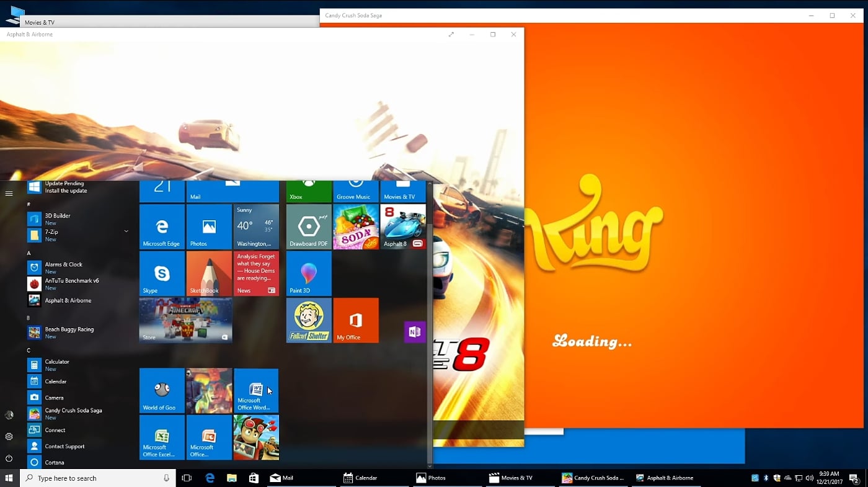Image resolution: width=868 pixels, height=487 pixels.
Task: Jump to the letter A section header
Action: coord(29,253)
